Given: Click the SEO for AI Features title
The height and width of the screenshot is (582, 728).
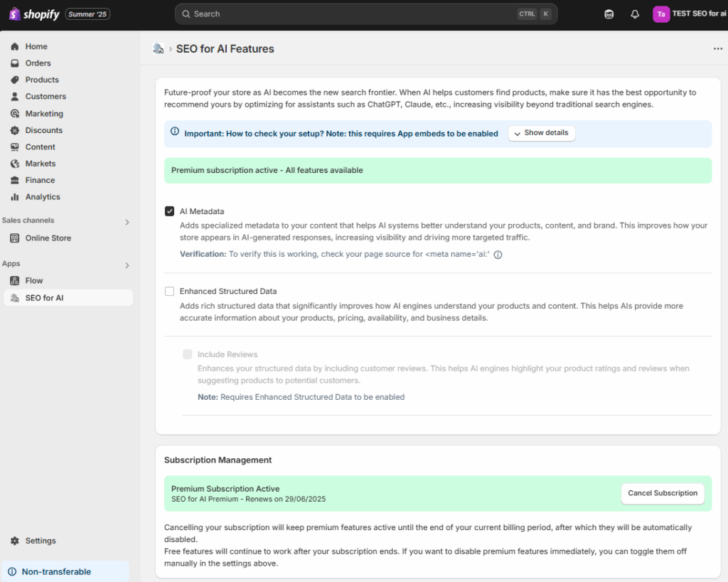Looking at the screenshot, I should pyautogui.click(x=225, y=49).
